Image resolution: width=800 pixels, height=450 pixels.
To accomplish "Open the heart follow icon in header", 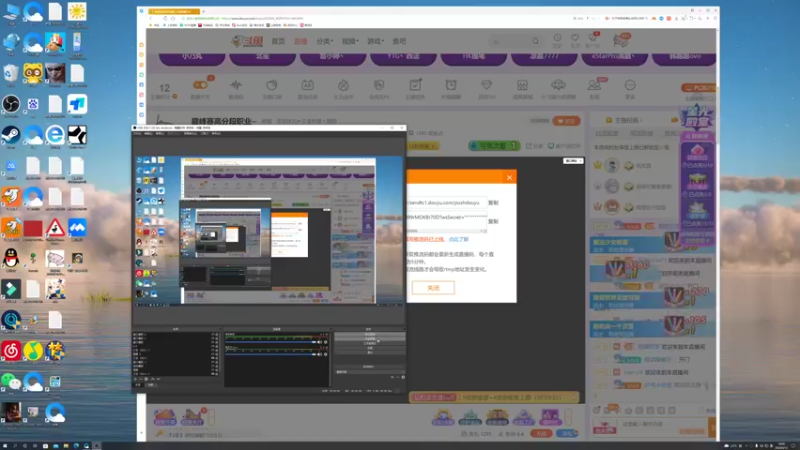I will (x=574, y=38).
